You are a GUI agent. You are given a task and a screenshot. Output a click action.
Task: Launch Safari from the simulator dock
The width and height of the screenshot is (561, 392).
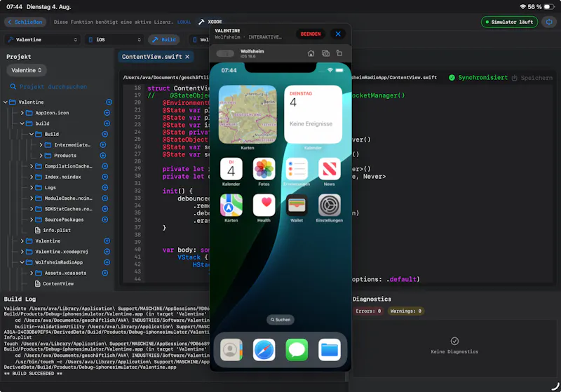point(264,349)
